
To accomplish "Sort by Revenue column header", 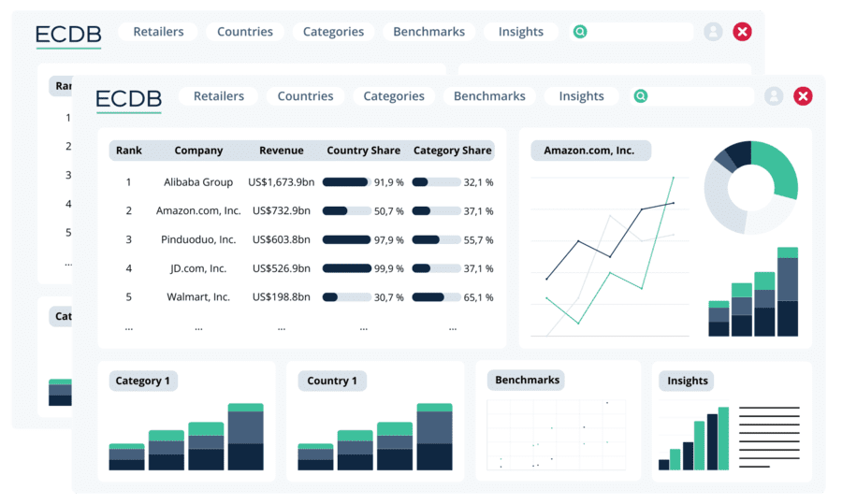I will (x=281, y=151).
